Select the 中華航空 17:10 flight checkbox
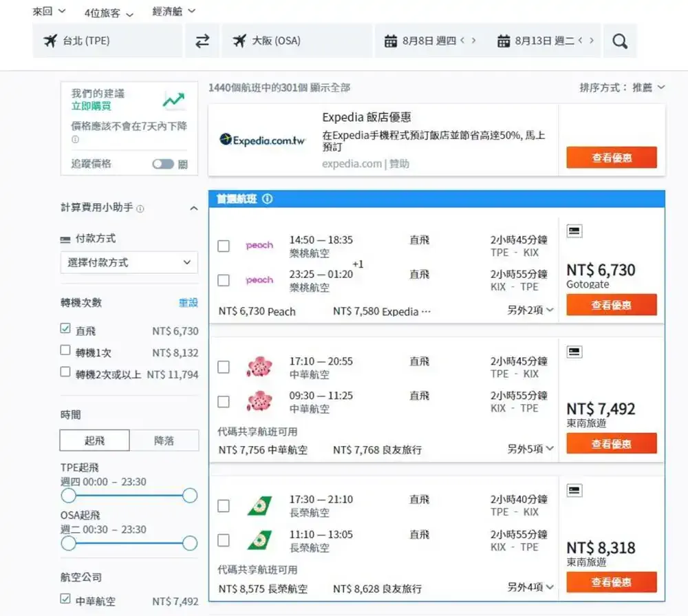 [x=224, y=367]
